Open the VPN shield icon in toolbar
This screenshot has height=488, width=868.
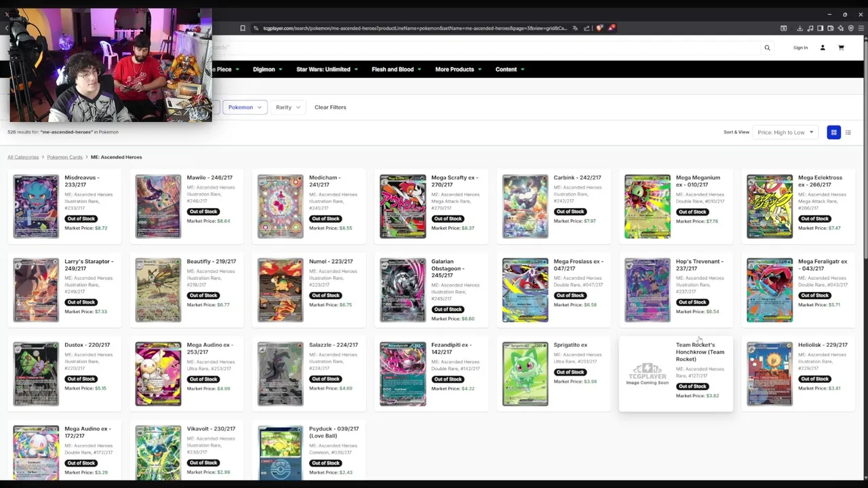pyautogui.click(x=851, y=28)
